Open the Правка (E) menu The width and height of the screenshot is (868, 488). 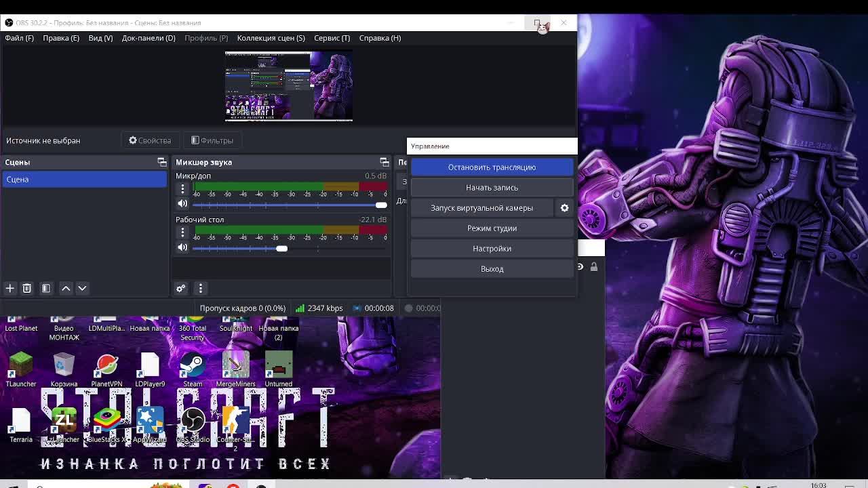61,38
